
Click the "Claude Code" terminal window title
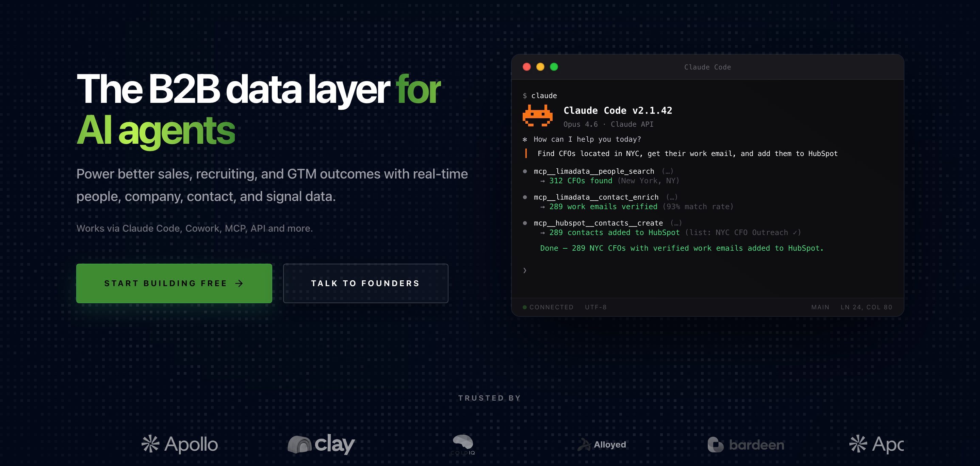point(707,67)
